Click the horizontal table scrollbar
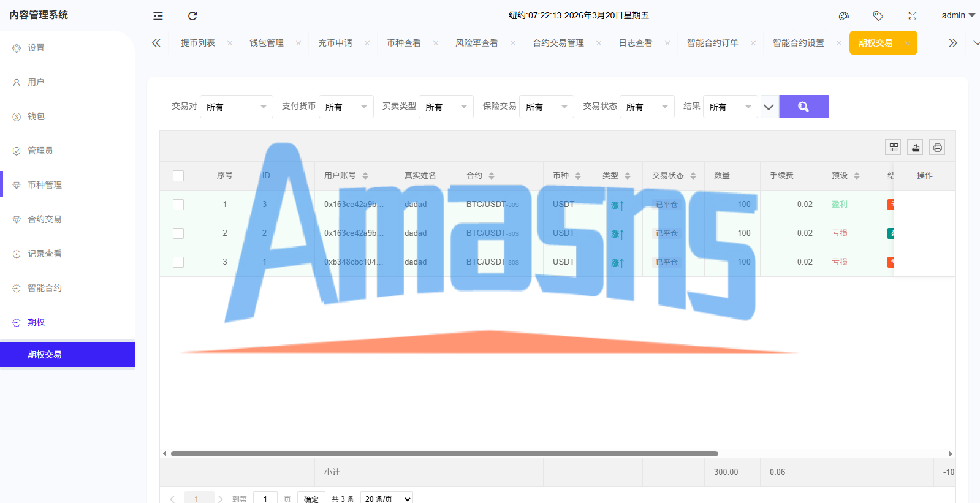The height and width of the screenshot is (503, 980). [x=444, y=454]
